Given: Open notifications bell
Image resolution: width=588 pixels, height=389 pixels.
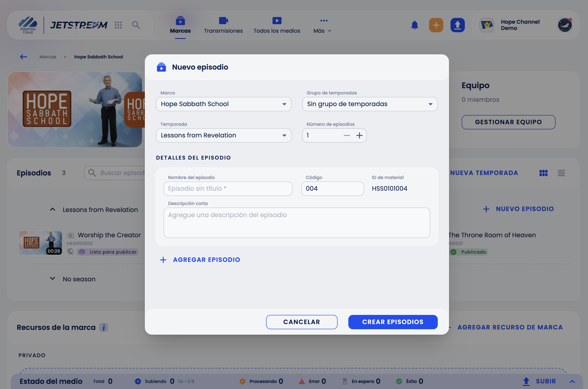Looking at the screenshot, I should [x=415, y=25].
